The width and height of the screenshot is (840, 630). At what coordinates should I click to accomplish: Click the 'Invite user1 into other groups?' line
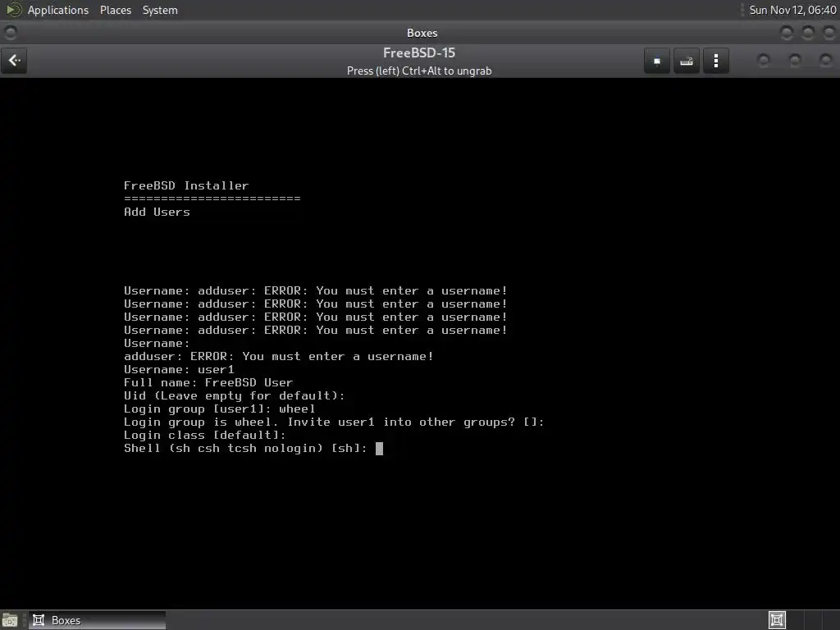point(335,422)
